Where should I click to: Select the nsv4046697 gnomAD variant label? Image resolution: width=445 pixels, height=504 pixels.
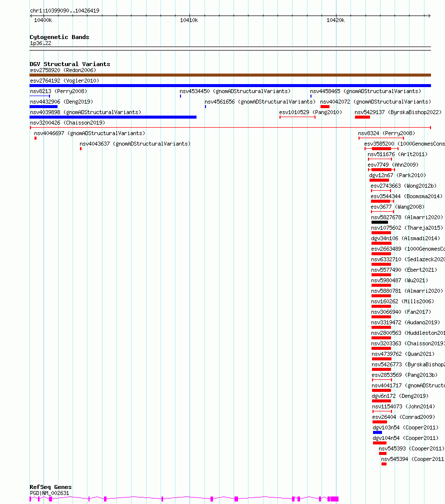(x=89, y=134)
